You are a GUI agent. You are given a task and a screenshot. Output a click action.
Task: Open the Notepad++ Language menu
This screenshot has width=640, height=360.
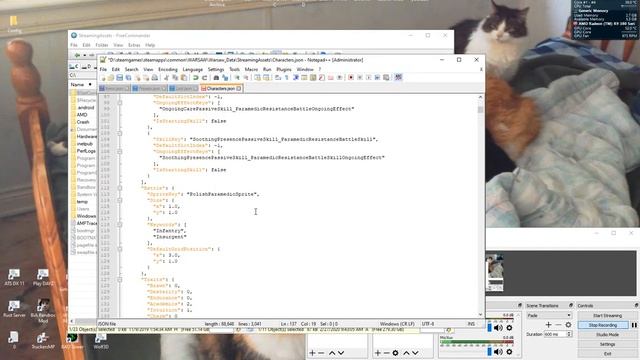(193, 69)
